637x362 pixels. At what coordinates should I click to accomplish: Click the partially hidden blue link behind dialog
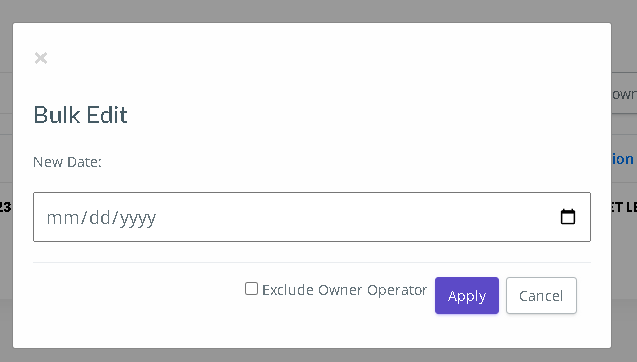pyautogui.click(x=623, y=159)
